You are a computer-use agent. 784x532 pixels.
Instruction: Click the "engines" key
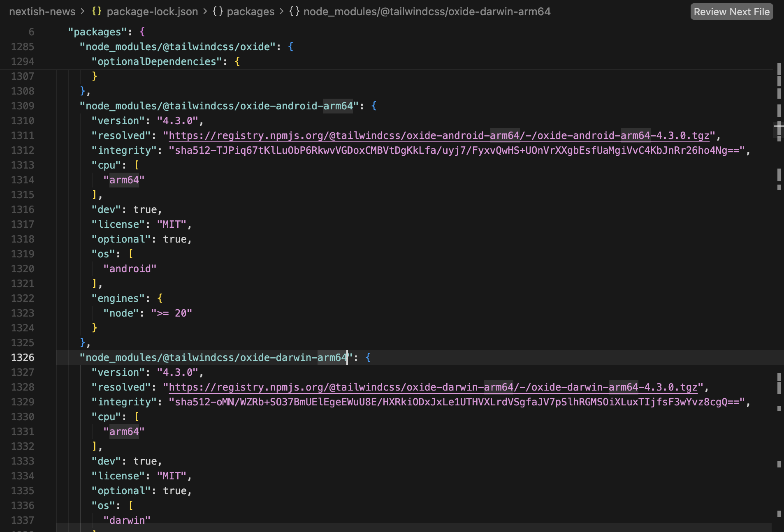click(x=118, y=298)
